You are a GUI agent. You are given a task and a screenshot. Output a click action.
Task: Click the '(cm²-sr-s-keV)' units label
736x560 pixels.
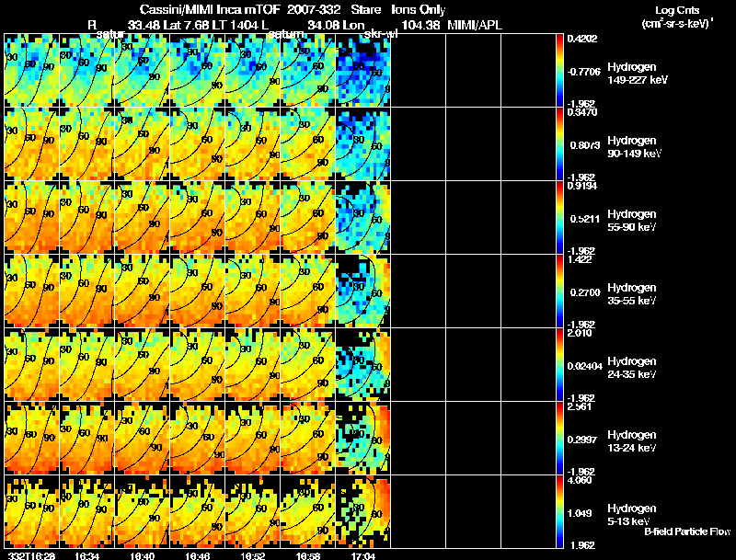[678, 24]
